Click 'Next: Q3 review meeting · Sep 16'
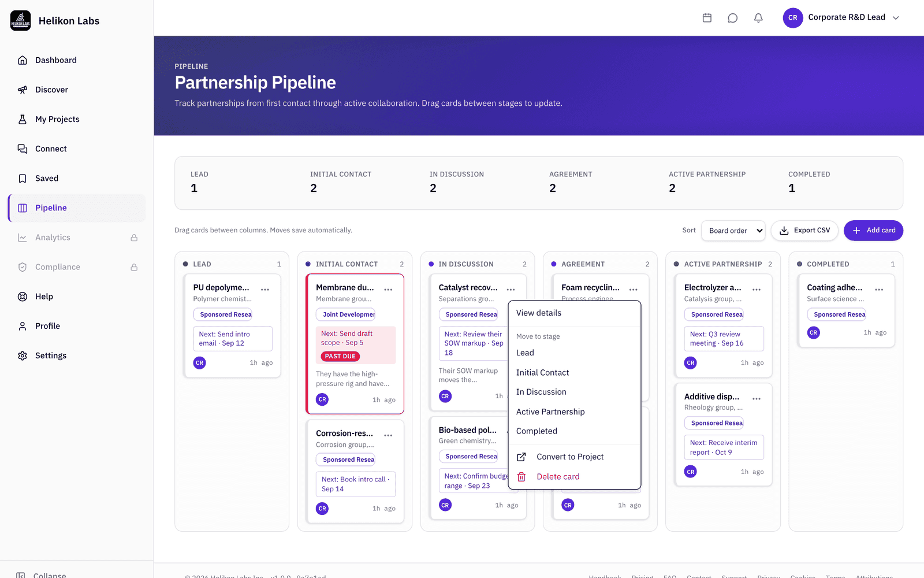 (724, 339)
